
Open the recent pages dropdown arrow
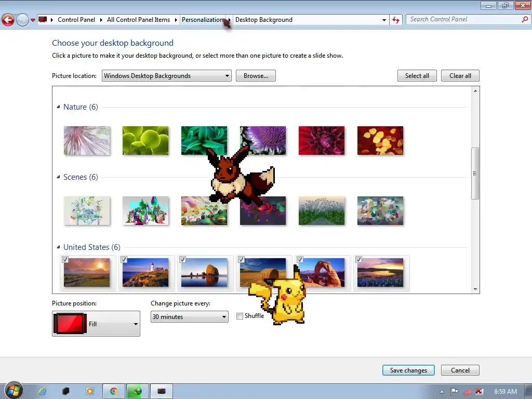click(33, 20)
